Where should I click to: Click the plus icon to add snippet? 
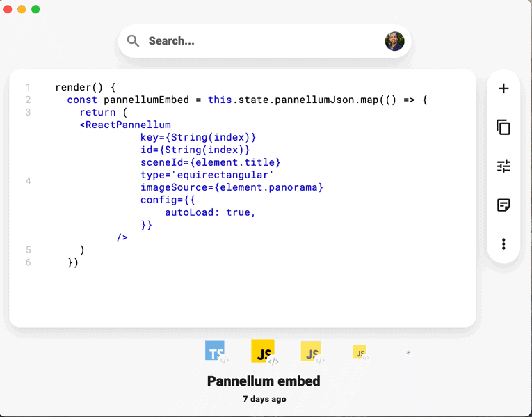(x=503, y=88)
